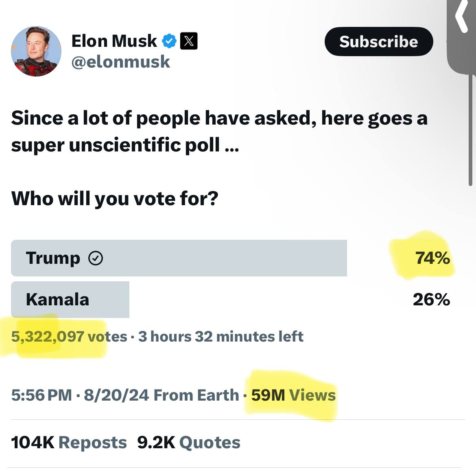Select the Kamala poll option bar

[x=70, y=300]
